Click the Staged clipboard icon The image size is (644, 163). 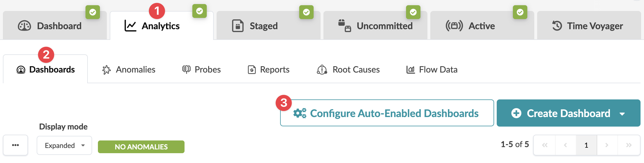coord(238,26)
